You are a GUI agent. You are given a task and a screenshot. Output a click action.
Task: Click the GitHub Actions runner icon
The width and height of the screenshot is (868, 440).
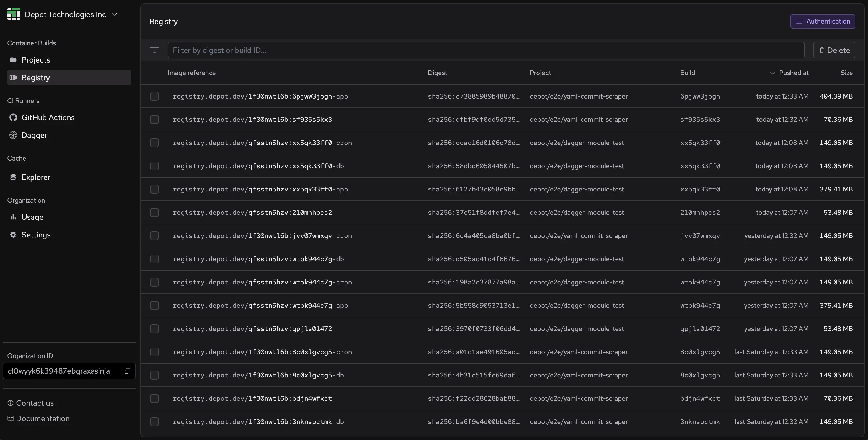tap(13, 117)
